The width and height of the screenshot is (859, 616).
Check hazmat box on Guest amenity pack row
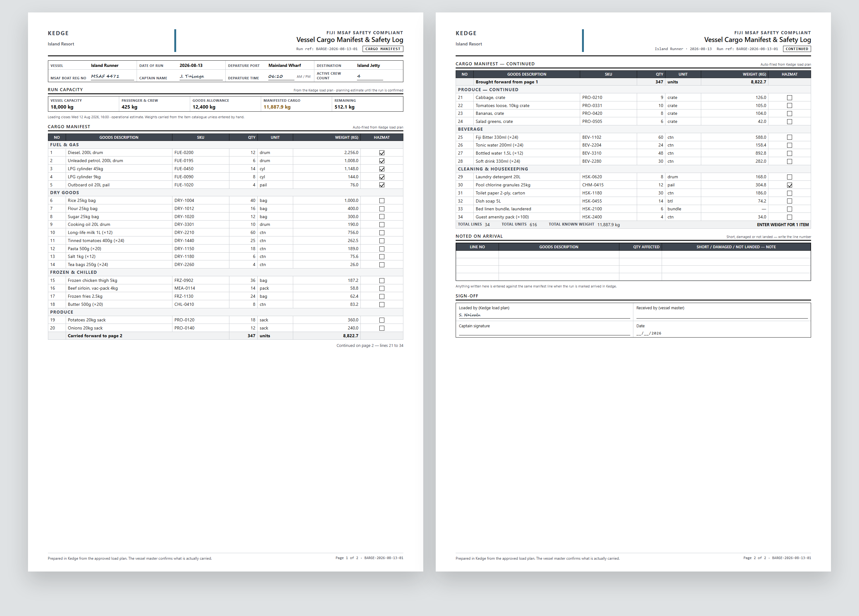click(x=790, y=217)
